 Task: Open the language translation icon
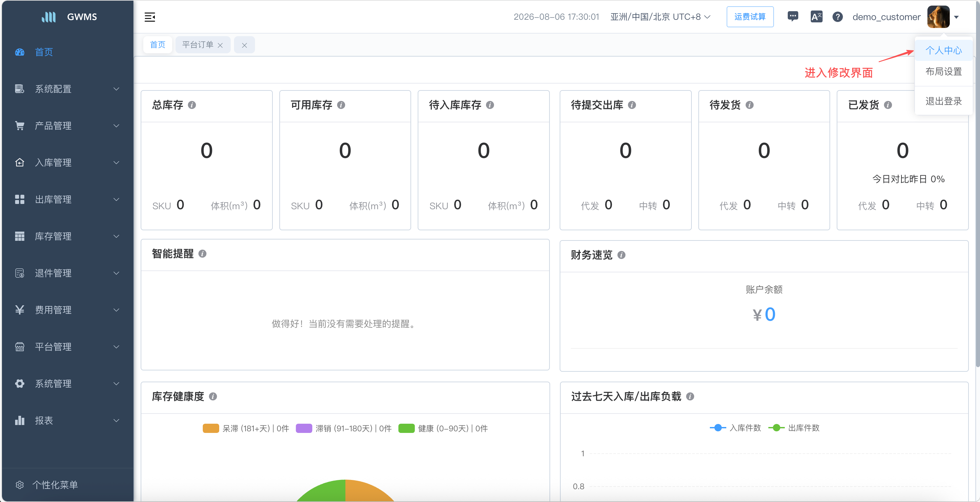[x=816, y=17]
